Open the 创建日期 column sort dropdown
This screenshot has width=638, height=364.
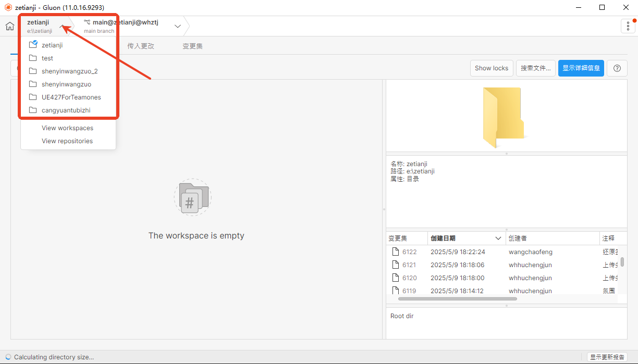click(498, 239)
